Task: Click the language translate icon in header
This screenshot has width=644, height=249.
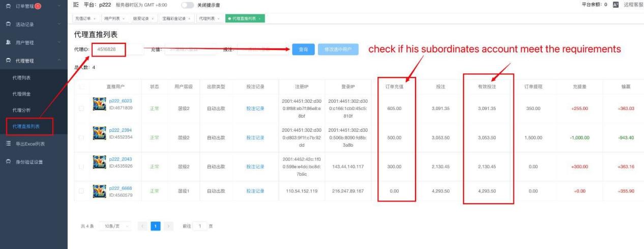Action: point(615,5)
